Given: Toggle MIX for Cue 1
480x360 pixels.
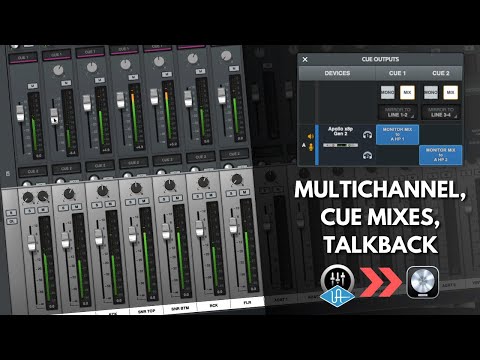Looking at the screenshot, I should (x=407, y=92).
